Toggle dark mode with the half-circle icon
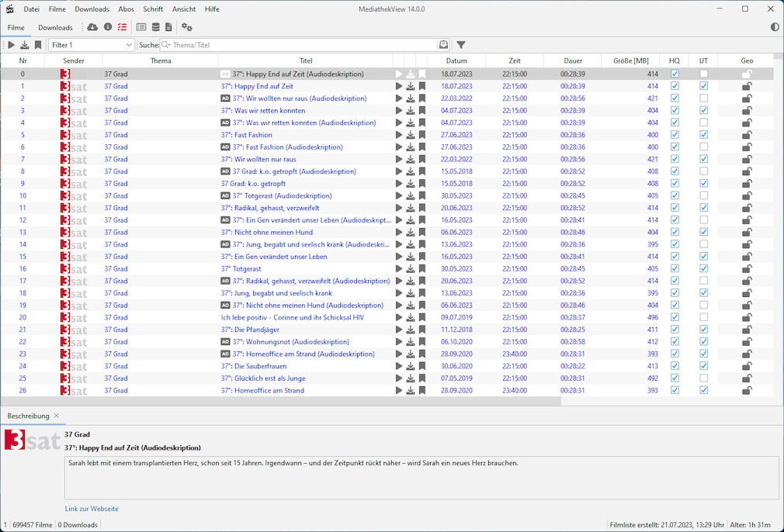The height and width of the screenshot is (532, 784). click(x=773, y=27)
